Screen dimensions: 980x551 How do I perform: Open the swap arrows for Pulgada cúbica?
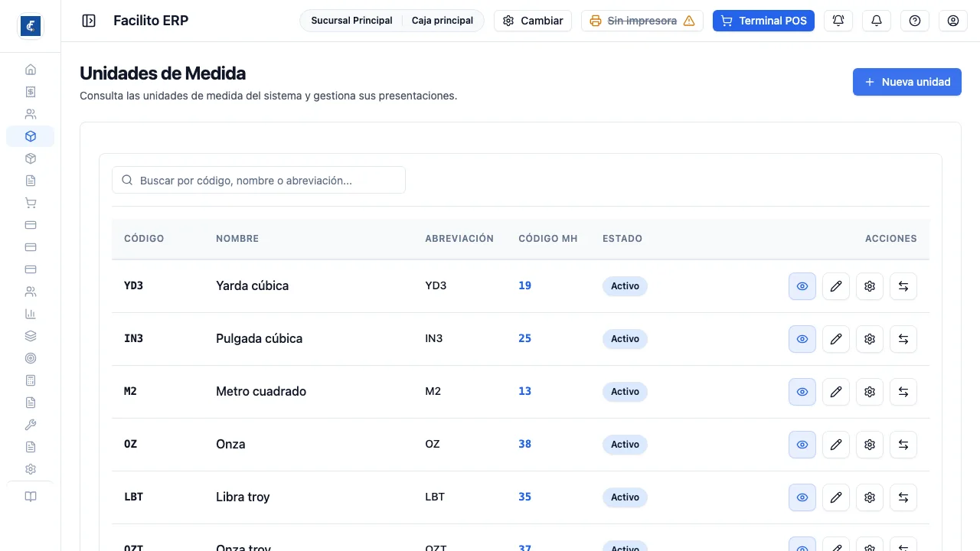click(903, 339)
